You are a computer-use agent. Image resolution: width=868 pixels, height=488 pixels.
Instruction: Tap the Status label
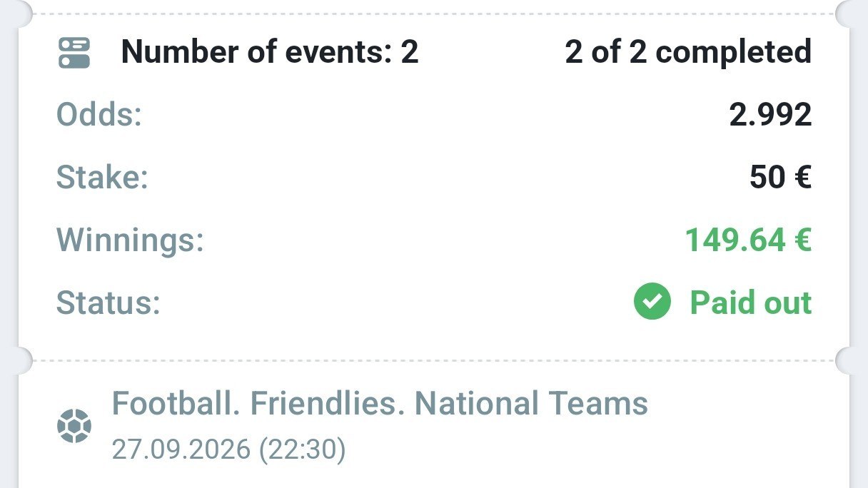(x=108, y=302)
